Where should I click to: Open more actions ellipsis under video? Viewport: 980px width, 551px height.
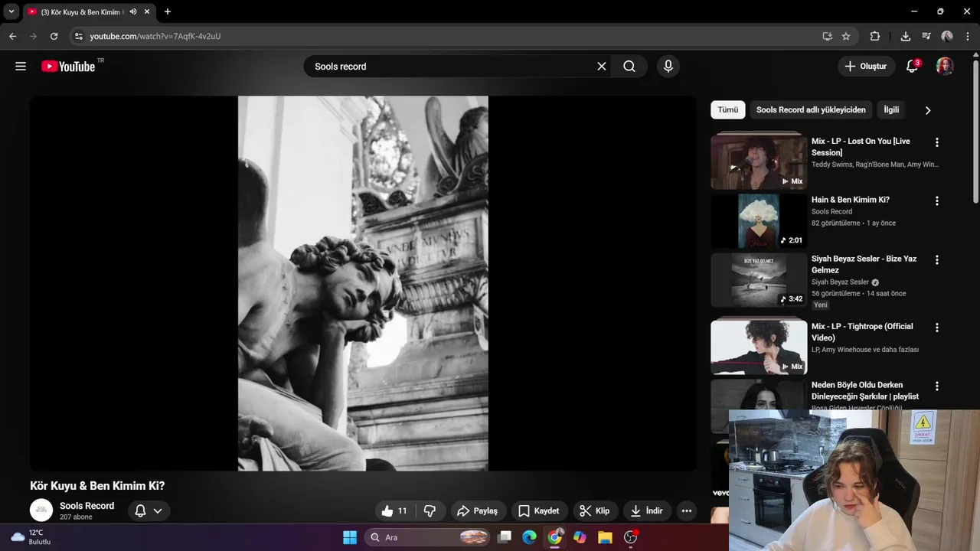(x=687, y=511)
